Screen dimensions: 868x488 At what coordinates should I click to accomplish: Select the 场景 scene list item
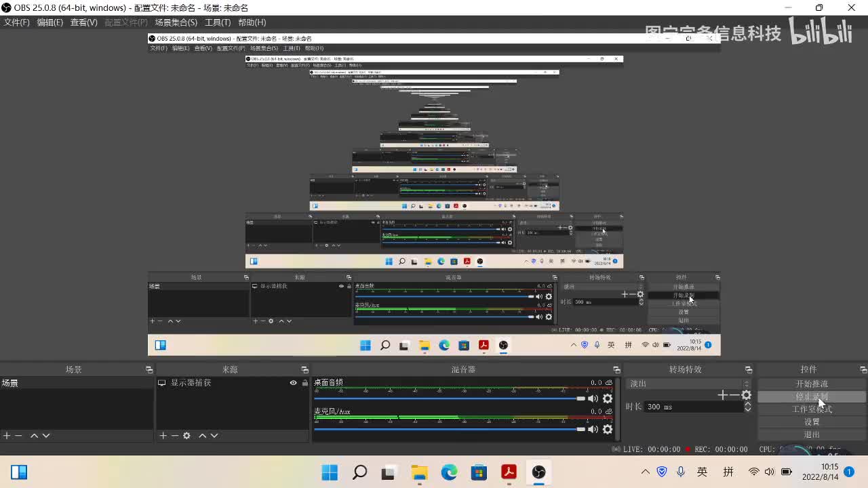coord(77,383)
